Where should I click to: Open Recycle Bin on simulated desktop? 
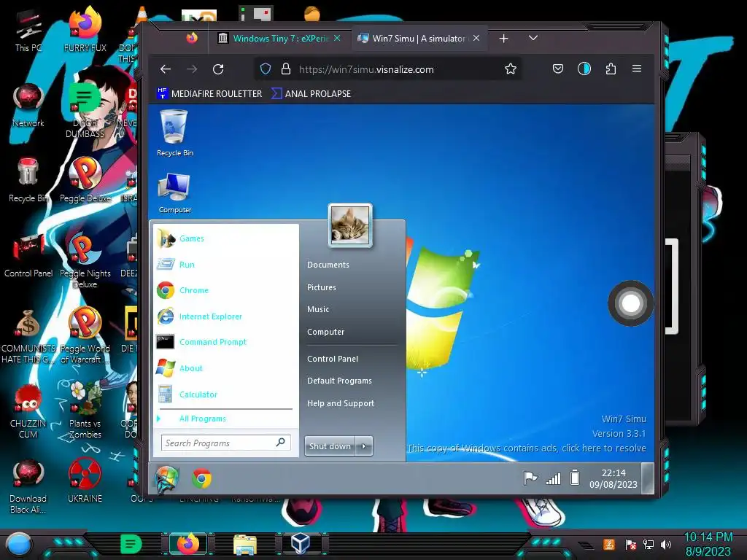[x=175, y=133]
